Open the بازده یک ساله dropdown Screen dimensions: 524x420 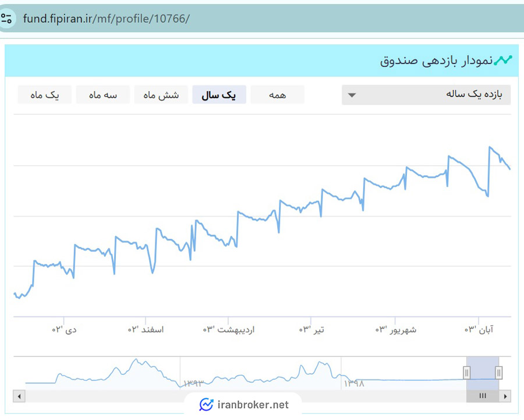coord(426,94)
